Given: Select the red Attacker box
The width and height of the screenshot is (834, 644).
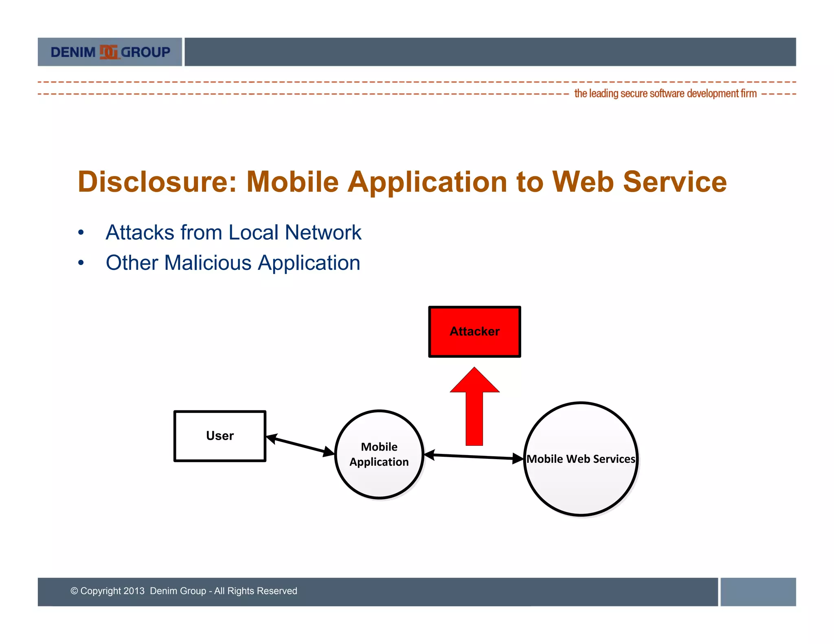Looking at the screenshot, I should click(474, 332).
